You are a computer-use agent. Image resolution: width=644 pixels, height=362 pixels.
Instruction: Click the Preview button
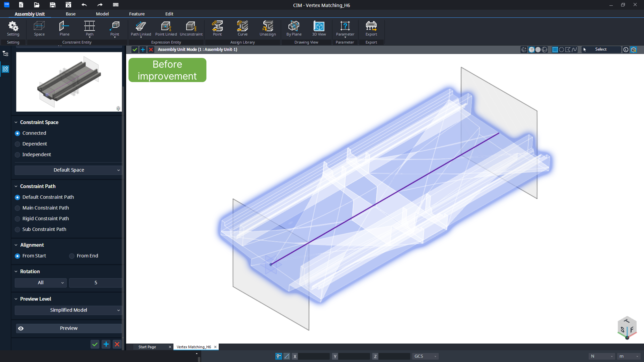[69, 328]
